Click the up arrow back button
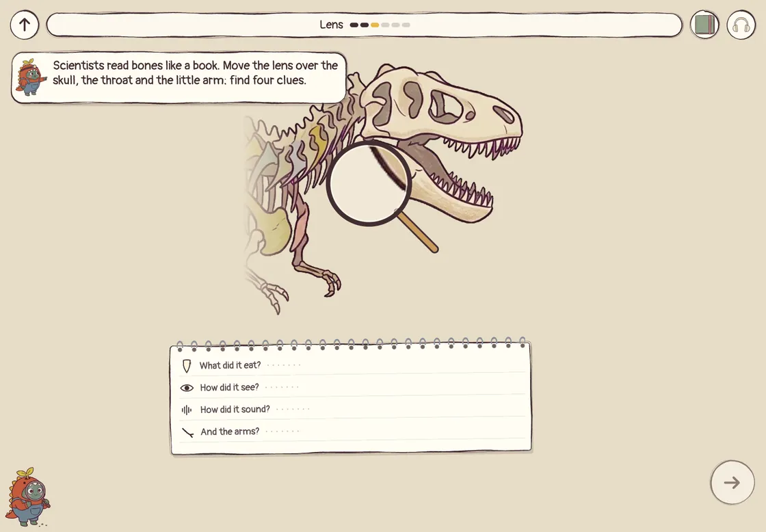This screenshot has width=766, height=532. pos(25,25)
